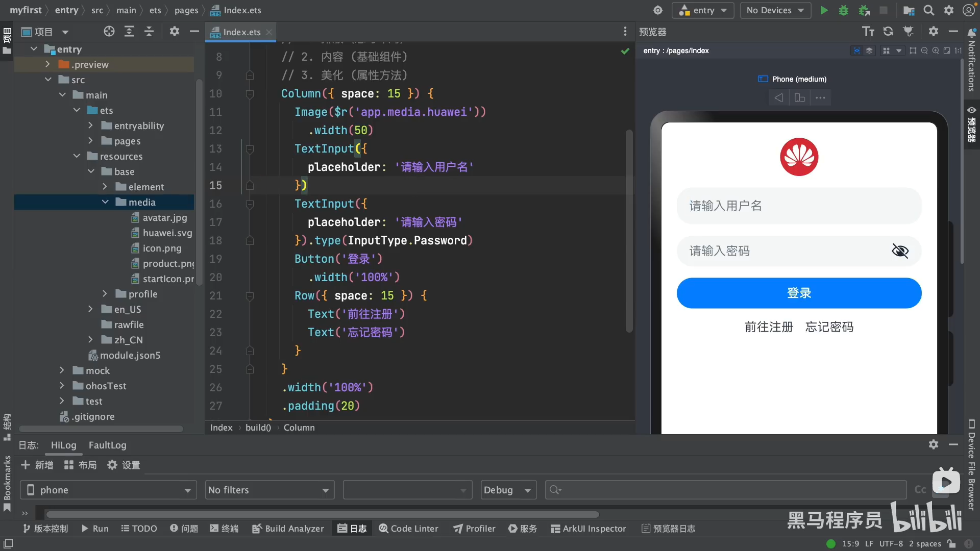This screenshot has height=551, width=980.
Task: Open the ArkUI Inspector tool window
Action: pos(589,529)
